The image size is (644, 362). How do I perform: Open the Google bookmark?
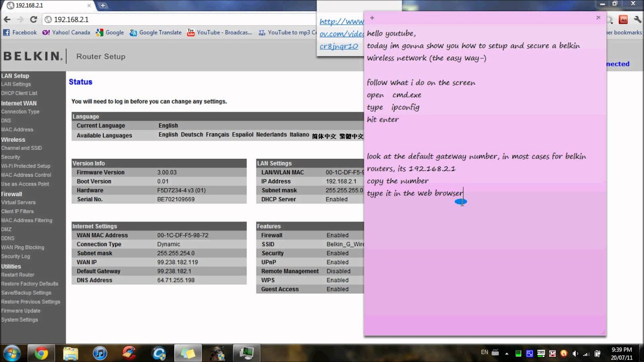[x=110, y=33]
